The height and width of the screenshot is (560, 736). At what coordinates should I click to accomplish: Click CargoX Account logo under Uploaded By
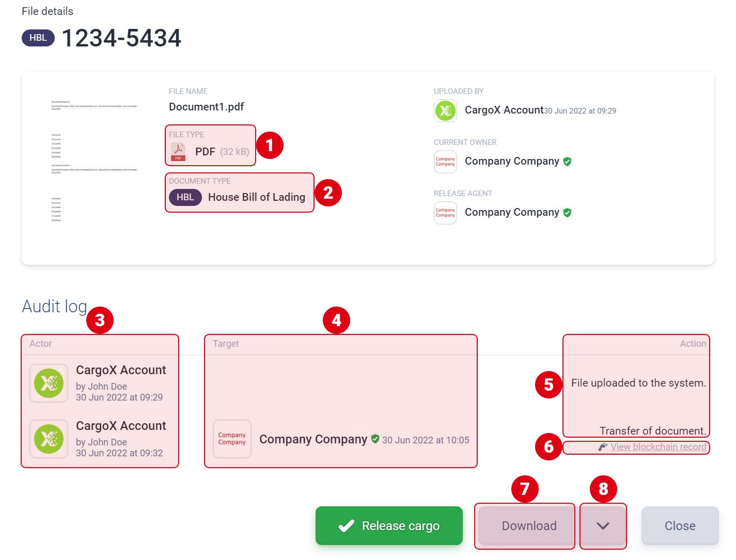(x=445, y=110)
